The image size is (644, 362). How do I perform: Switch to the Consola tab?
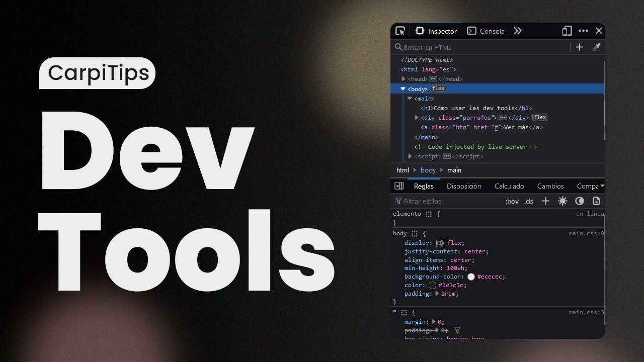(x=486, y=31)
